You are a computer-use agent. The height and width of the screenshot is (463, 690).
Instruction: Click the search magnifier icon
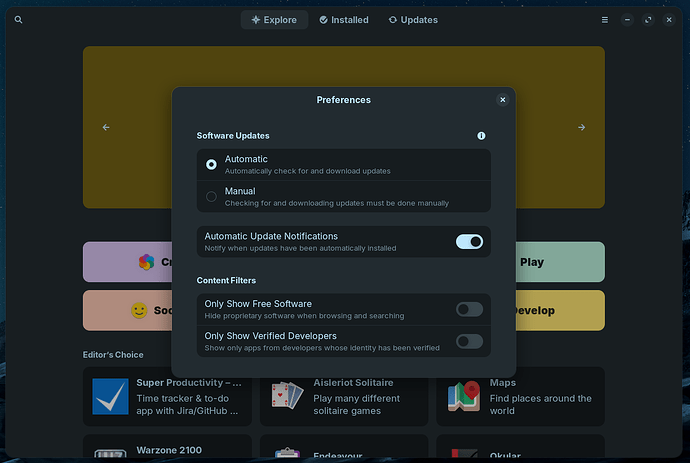click(x=19, y=20)
